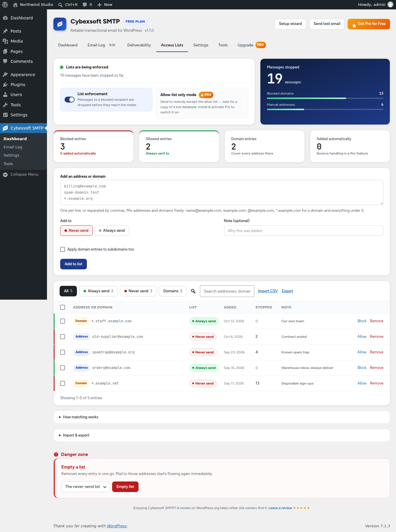Click the admin user avatar

tap(390, 4)
